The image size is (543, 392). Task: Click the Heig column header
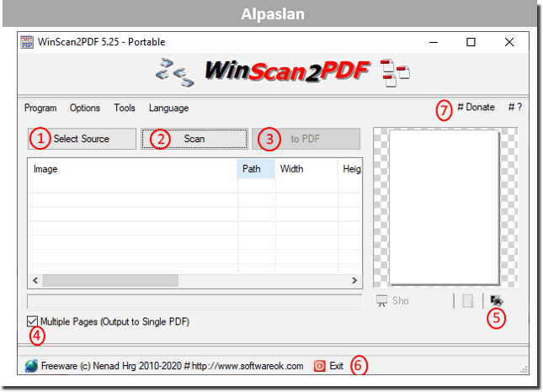pos(350,169)
